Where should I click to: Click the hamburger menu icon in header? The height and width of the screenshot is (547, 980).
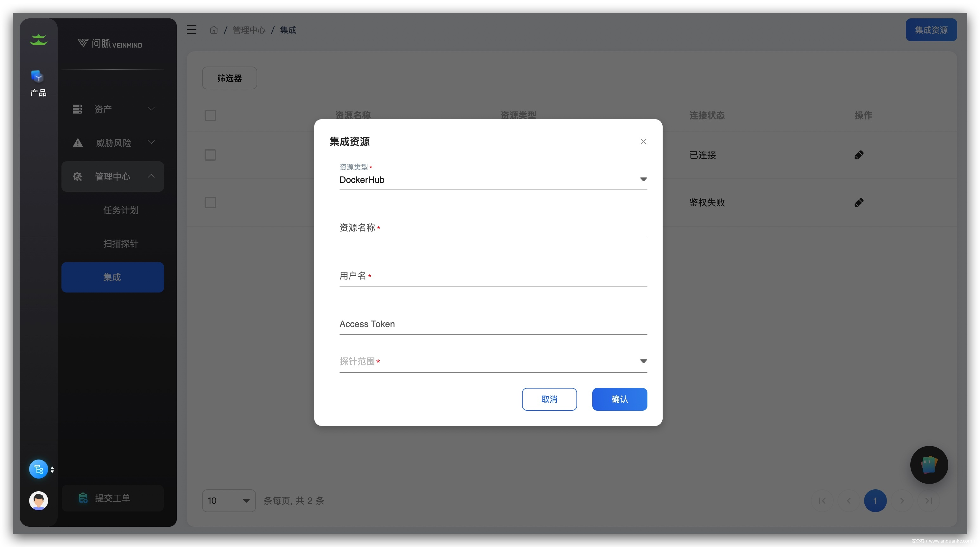(191, 30)
